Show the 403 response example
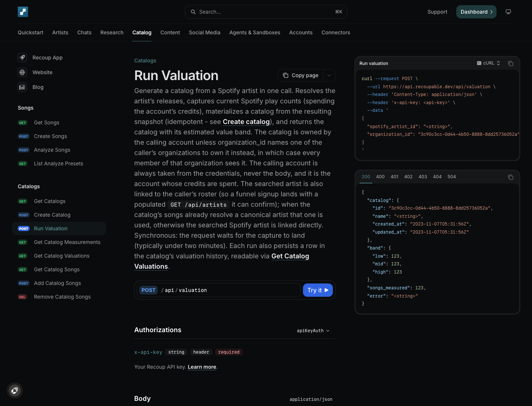Viewport: 532px width, 406px height. point(423,177)
